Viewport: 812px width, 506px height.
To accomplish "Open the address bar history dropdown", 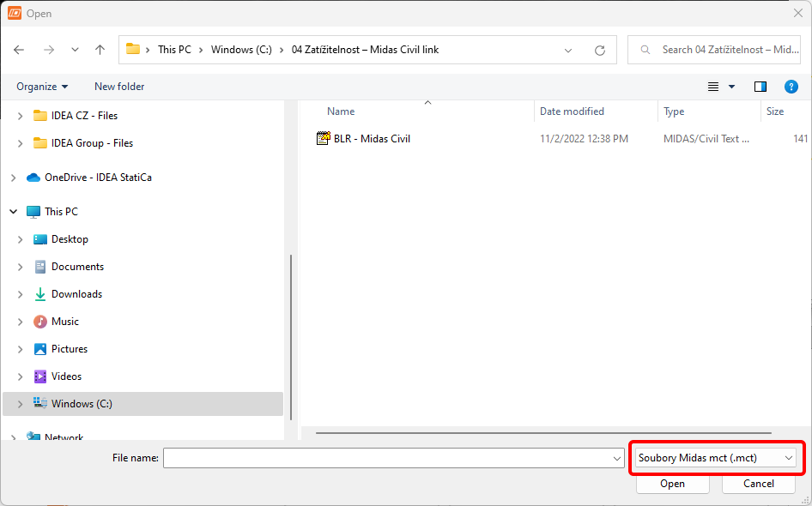I will pos(568,51).
